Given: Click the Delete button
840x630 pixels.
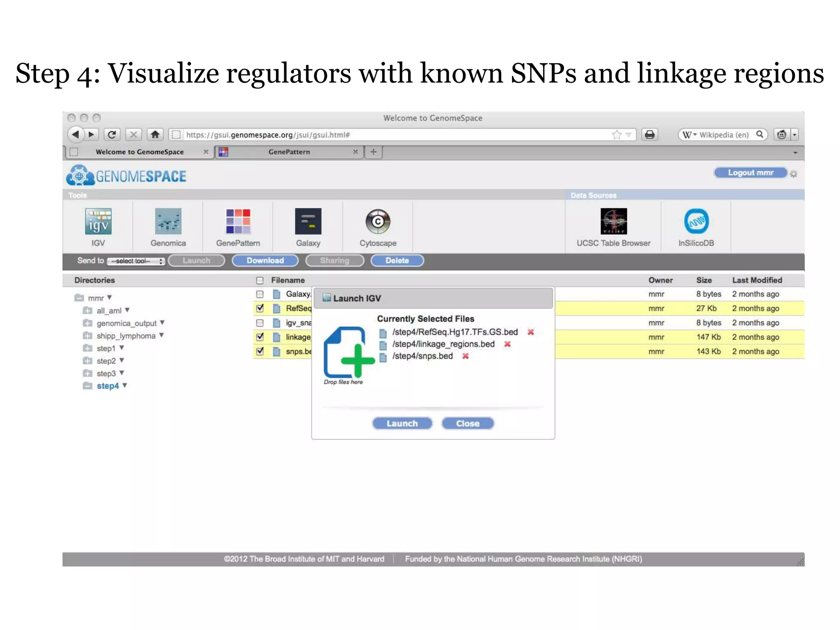Looking at the screenshot, I should tap(397, 260).
